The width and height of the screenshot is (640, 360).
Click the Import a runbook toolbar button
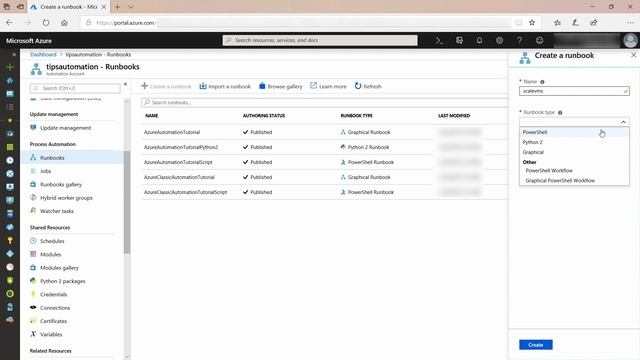click(225, 86)
